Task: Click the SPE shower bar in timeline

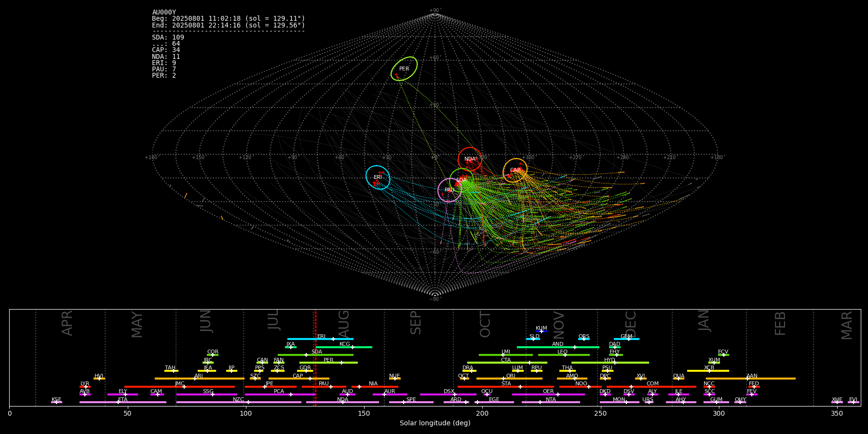Action: coord(411,402)
